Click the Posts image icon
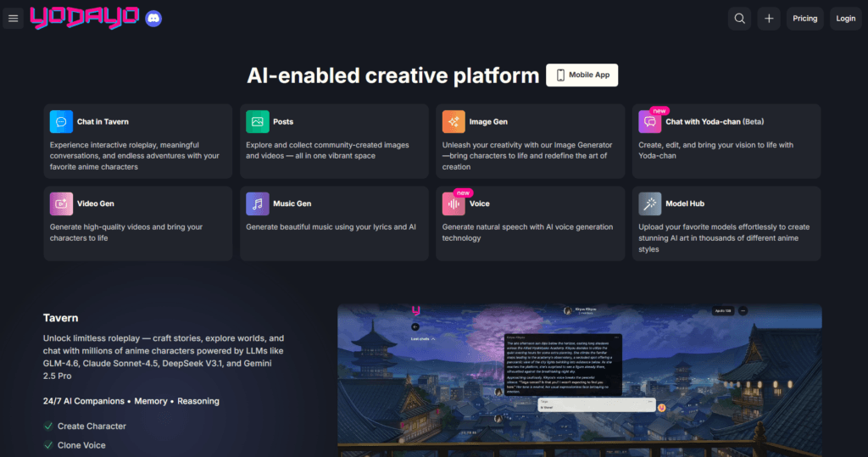Screen dimensions: 868x457 pyautogui.click(x=258, y=122)
